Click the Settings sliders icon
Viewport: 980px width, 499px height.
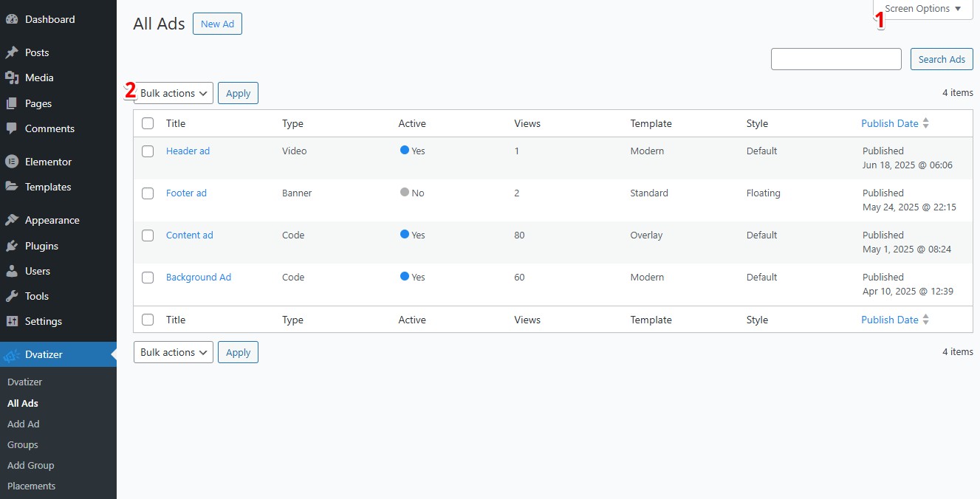[x=12, y=321]
